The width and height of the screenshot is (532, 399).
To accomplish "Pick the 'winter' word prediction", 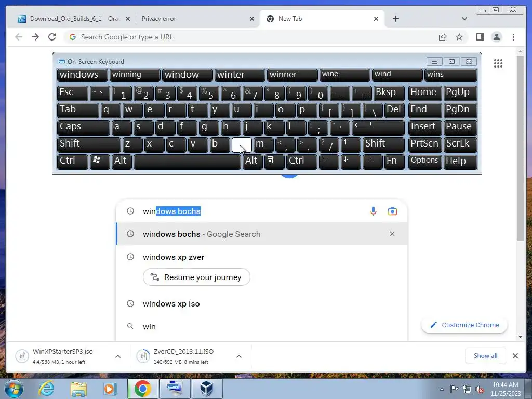I will pyautogui.click(x=240, y=75).
